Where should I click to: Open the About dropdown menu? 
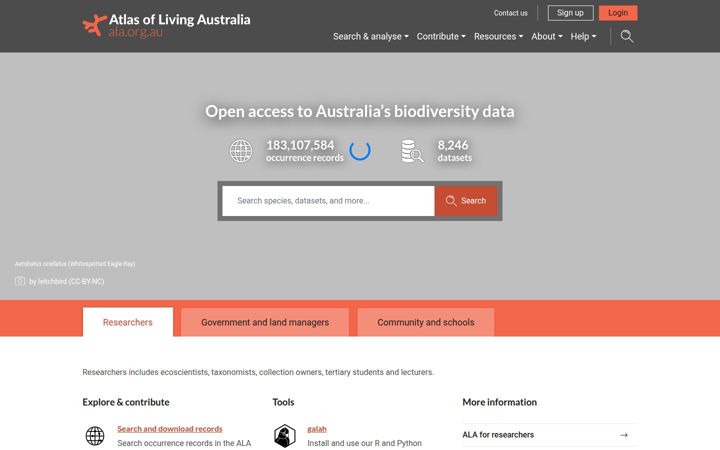(547, 36)
